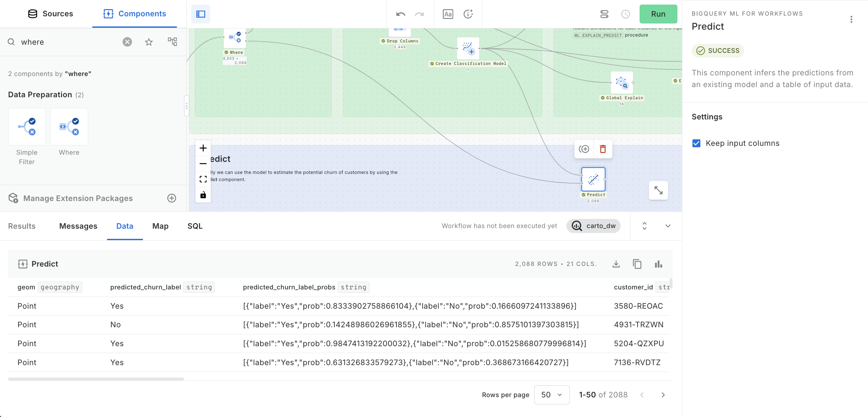Expand the results panel height
Screen dimensions: 868x417
pyautogui.click(x=644, y=226)
